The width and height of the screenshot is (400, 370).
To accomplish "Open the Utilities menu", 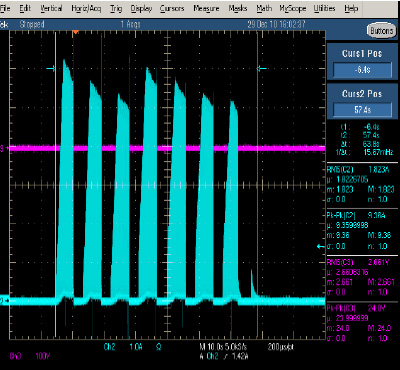I will click(325, 9).
